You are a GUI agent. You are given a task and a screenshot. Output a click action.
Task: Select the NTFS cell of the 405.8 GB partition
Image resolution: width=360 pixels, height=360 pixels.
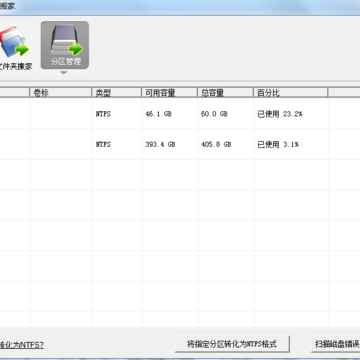coord(117,145)
